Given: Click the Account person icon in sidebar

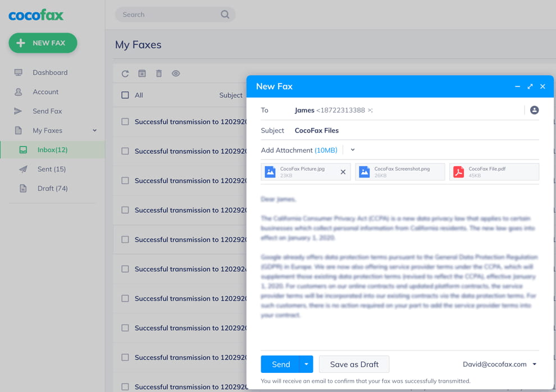Looking at the screenshot, I should [x=19, y=92].
